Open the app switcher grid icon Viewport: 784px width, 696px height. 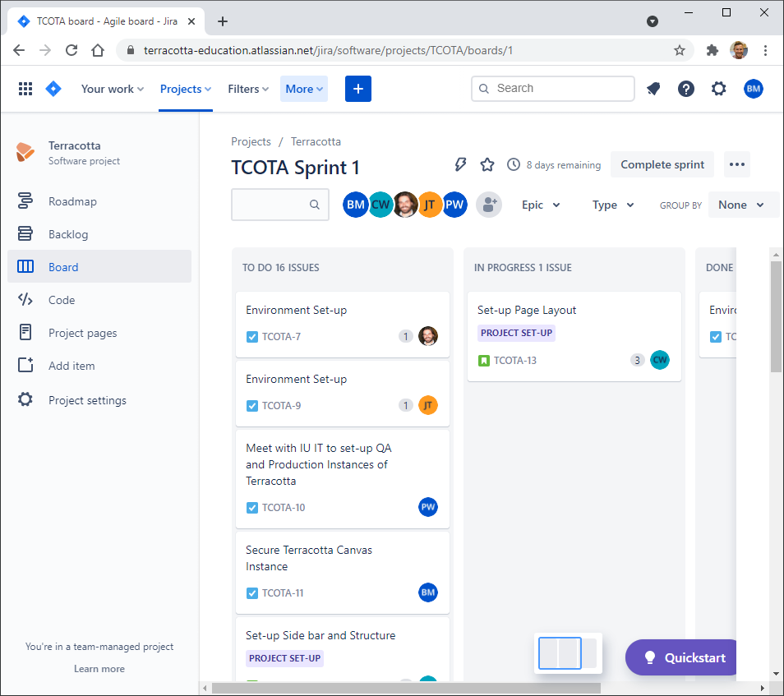[x=25, y=89]
